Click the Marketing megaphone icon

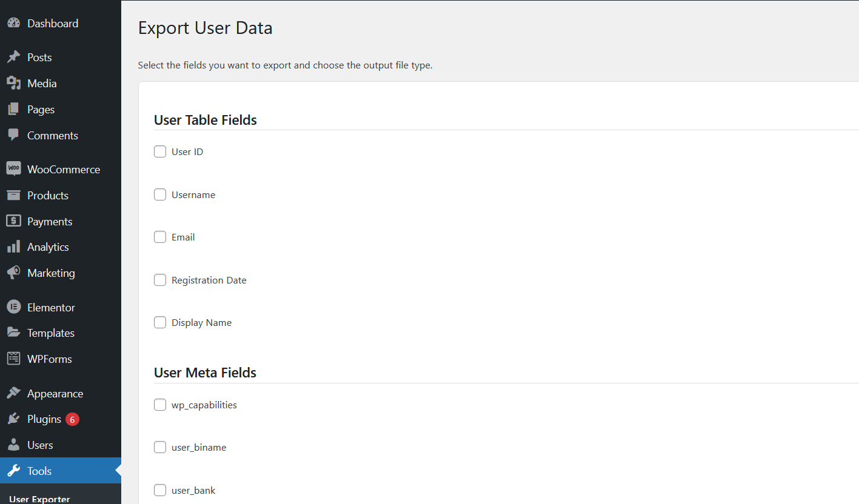[x=13, y=273]
